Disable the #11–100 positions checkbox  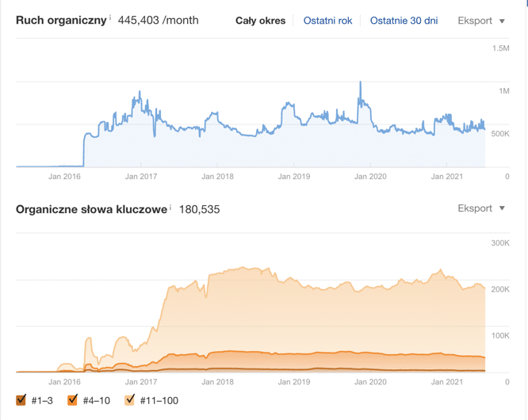pos(131,400)
